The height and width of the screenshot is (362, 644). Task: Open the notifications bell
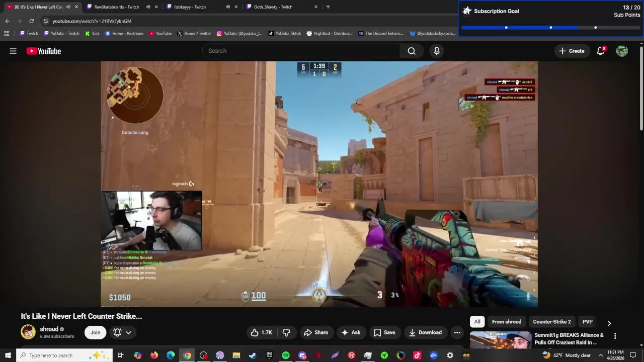click(x=600, y=51)
